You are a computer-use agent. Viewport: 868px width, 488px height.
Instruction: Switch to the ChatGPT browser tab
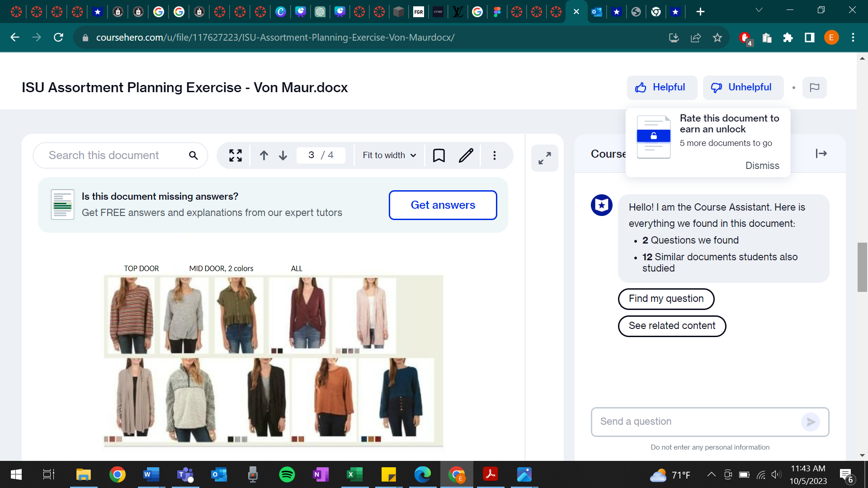[320, 12]
